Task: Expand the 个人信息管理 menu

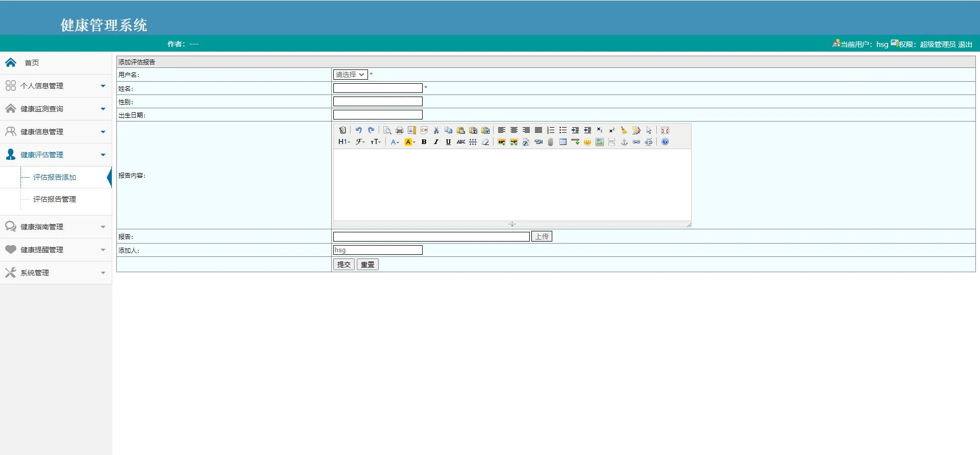Action: (x=56, y=86)
